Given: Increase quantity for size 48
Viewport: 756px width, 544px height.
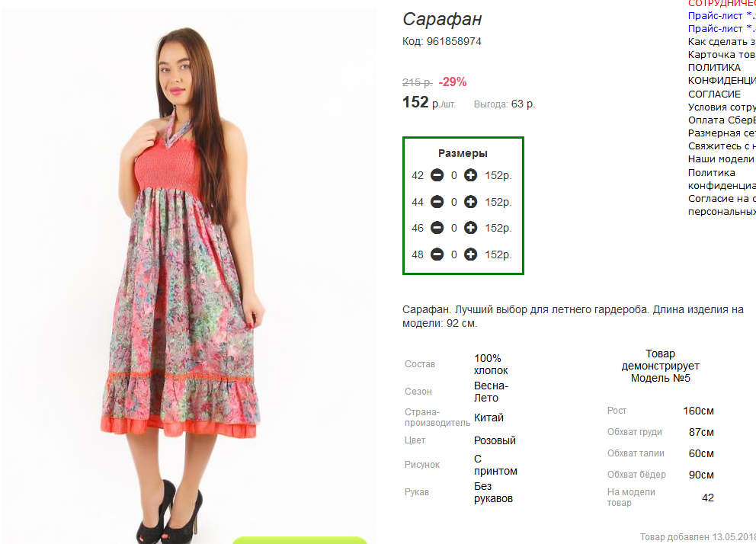Looking at the screenshot, I should coord(470,254).
